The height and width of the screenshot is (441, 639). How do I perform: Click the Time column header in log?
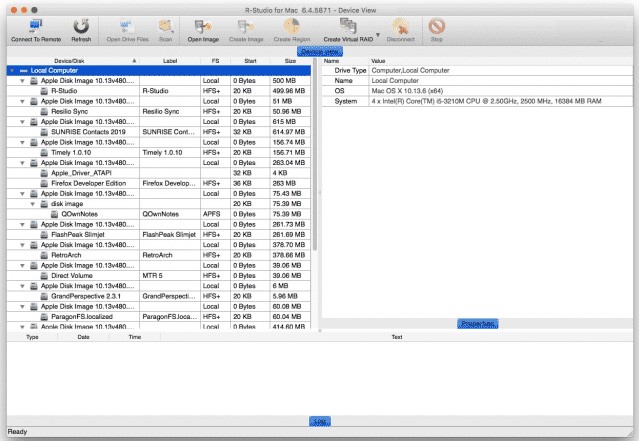(134, 337)
